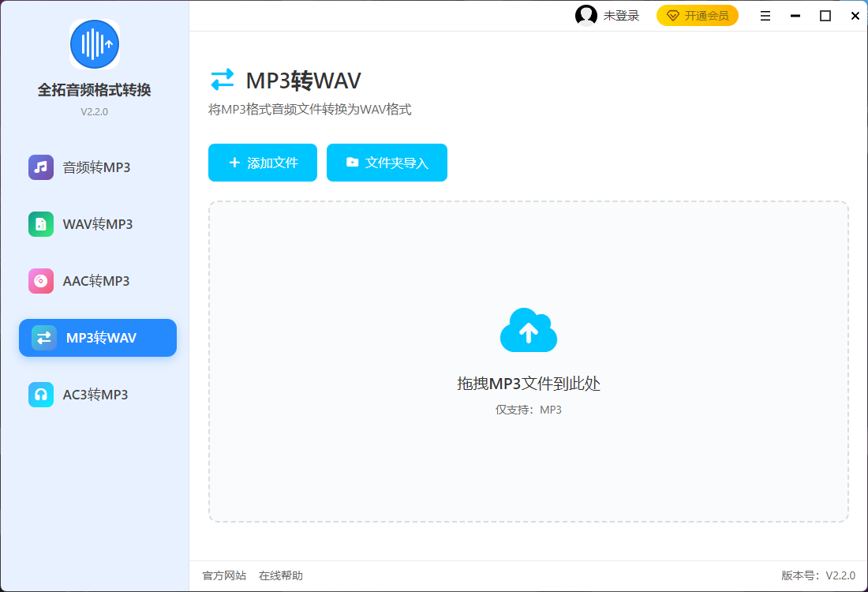Close the audio converter window
The height and width of the screenshot is (592, 868).
click(x=855, y=16)
